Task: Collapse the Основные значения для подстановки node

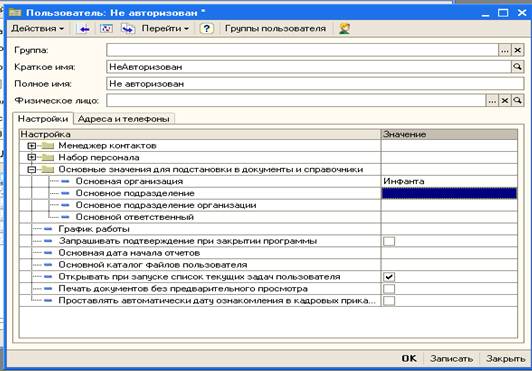Action: click(32, 169)
